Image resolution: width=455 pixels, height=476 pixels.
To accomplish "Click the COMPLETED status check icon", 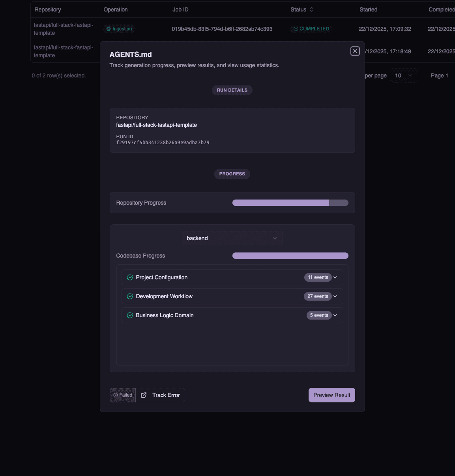I will 296,29.
